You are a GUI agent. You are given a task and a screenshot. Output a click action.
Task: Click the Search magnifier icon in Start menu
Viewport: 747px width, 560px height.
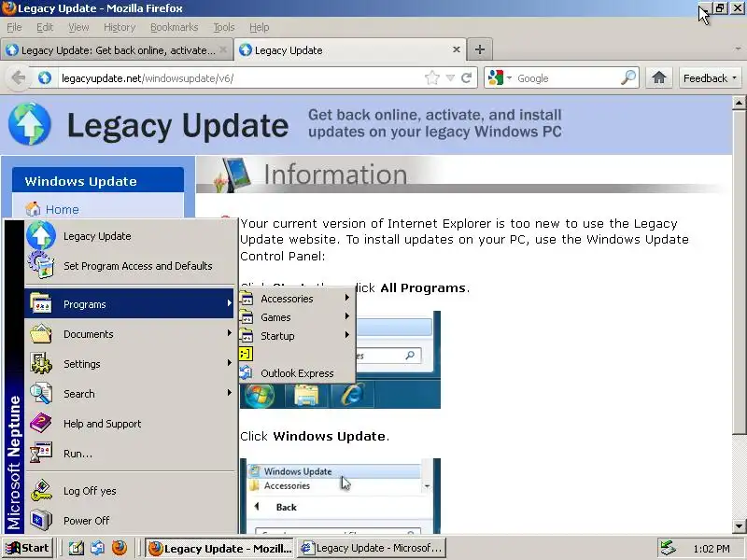(x=41, y=393)
